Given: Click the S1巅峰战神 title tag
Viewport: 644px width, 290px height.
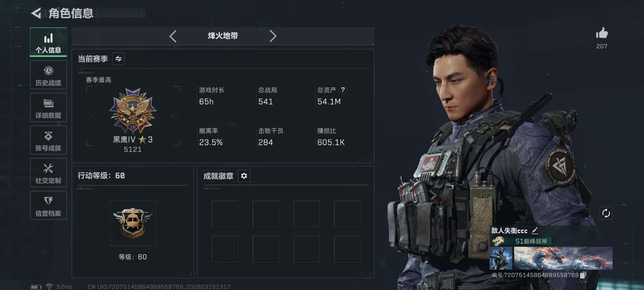Looking at the screenshot, I should point(521,241).
